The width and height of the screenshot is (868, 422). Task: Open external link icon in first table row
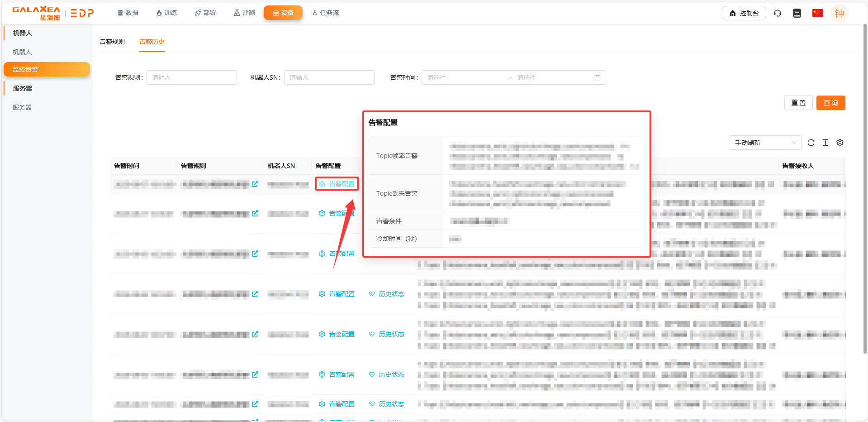click(x=255, y=184)
